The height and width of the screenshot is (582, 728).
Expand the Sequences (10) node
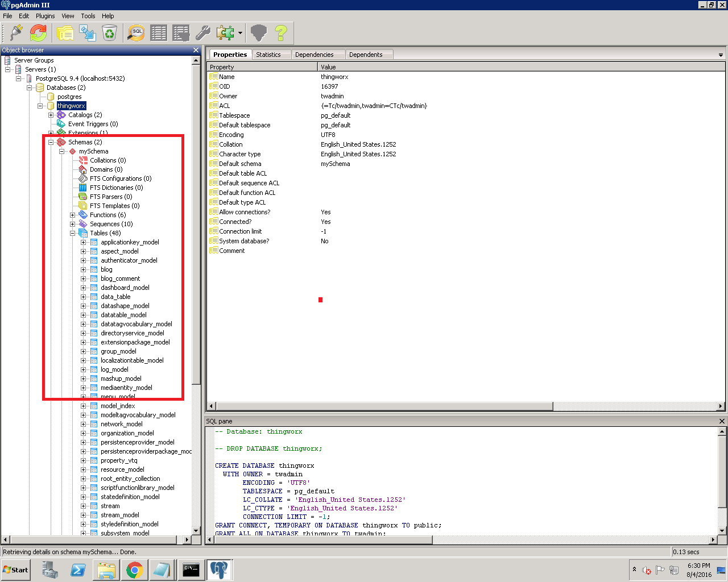click(72, 224)
